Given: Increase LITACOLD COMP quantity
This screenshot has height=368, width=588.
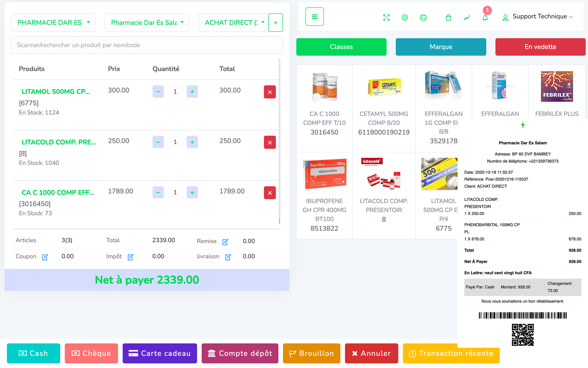Looking at the screenshot, I should (x=192, y=142).
